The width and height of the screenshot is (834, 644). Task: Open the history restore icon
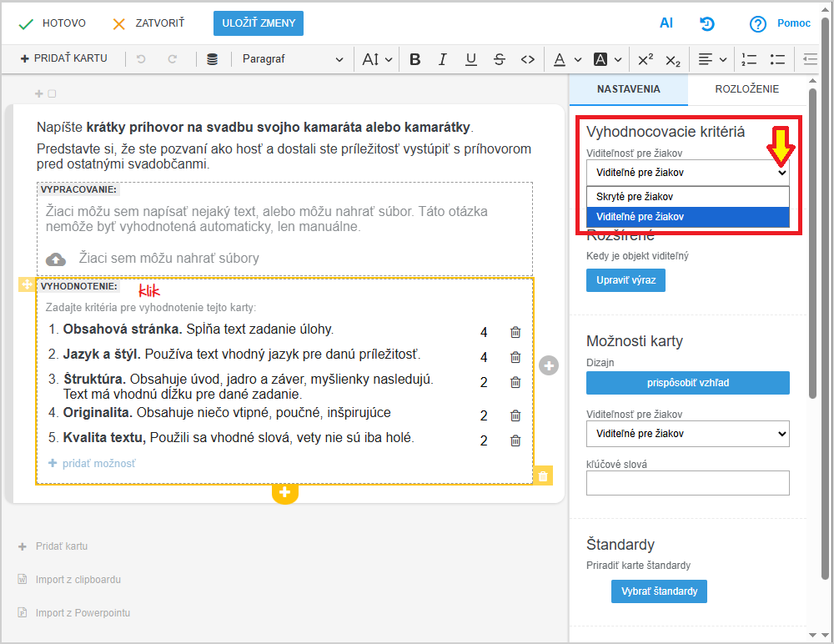[707, 23]
